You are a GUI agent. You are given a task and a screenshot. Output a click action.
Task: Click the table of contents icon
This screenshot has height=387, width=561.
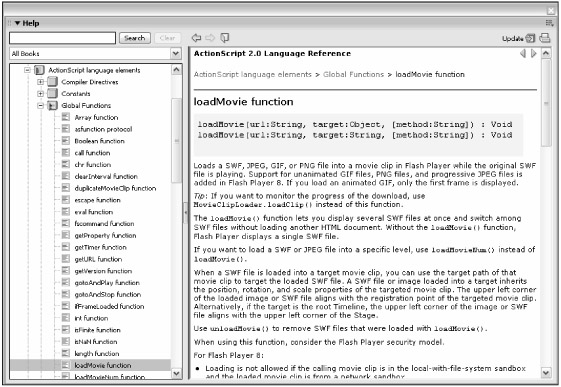(x=225, y=38)
